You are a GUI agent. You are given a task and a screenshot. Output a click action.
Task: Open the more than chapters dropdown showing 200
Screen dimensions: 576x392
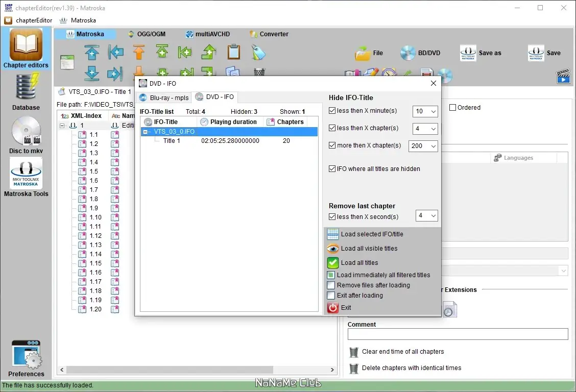tap(423, 145)
